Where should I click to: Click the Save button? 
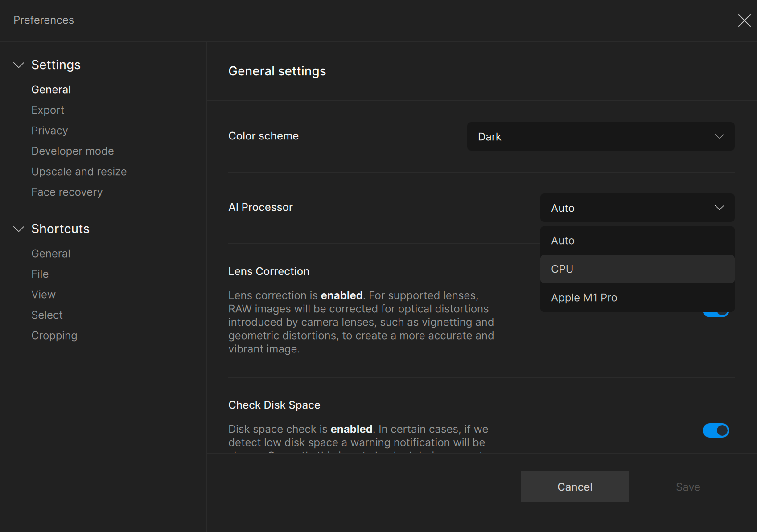pyautogui.click(x=687, y=487)
